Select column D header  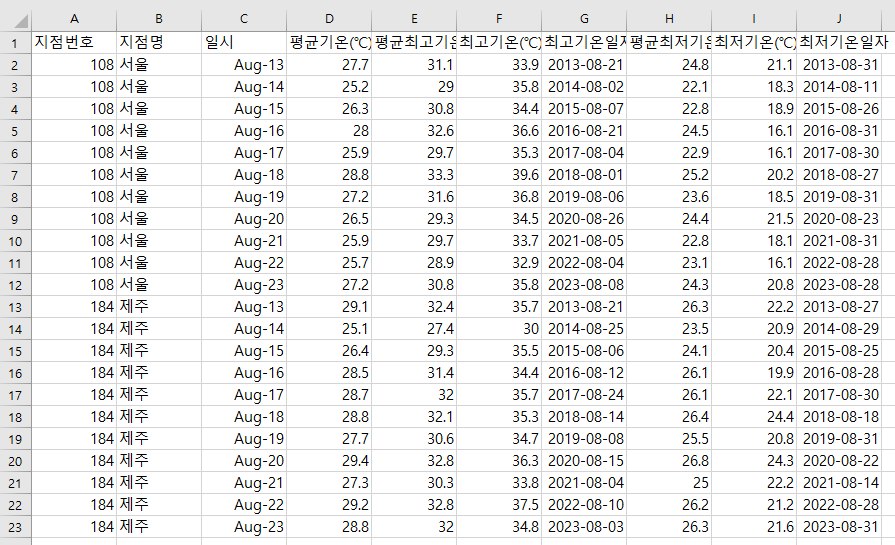(329, 19)
